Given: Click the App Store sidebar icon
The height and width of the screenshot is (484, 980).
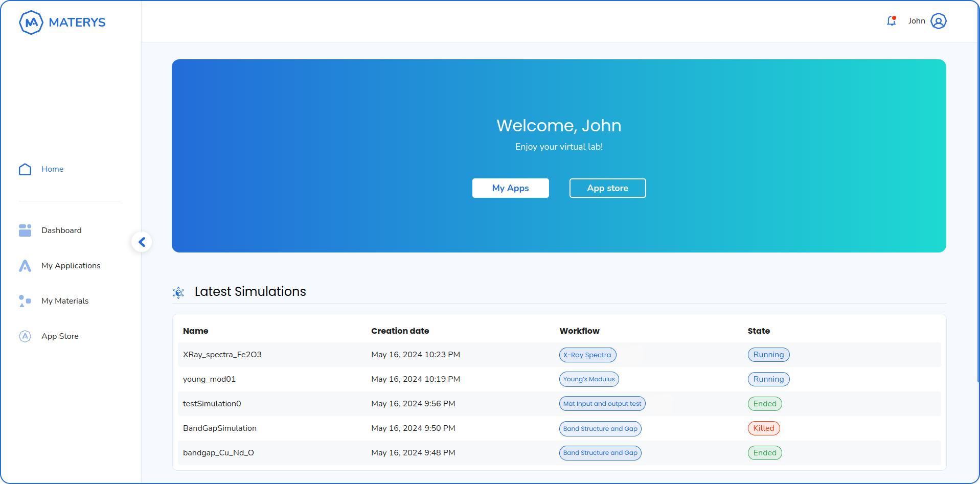Looking at the screenshot, I should (x=25, y=336).
